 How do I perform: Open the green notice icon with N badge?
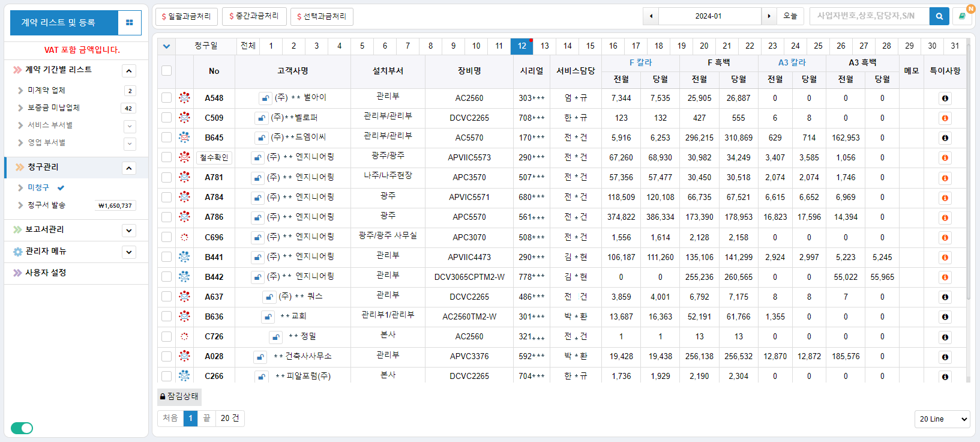pos(962,16)
